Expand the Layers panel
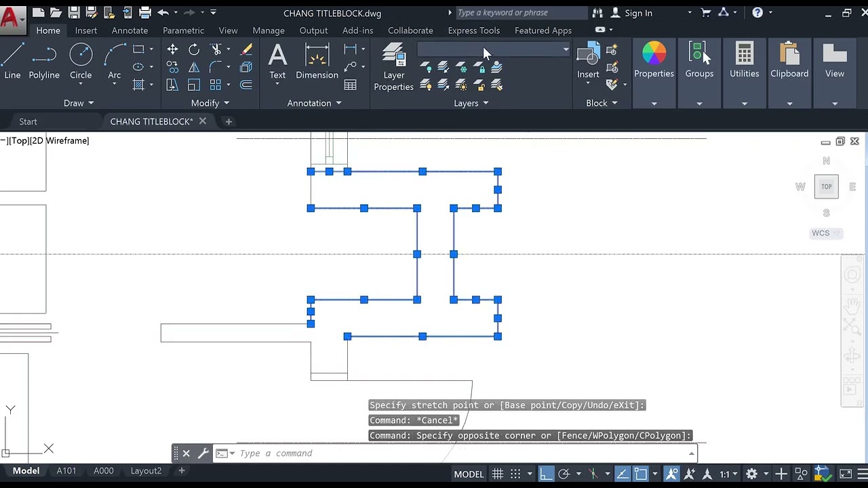 pos(471,103)
